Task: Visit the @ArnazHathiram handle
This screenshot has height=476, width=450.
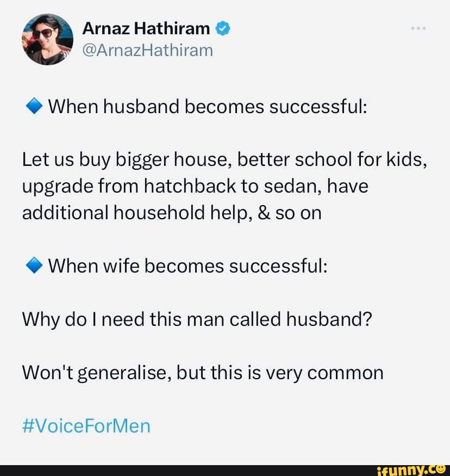Action: point(148,50)
